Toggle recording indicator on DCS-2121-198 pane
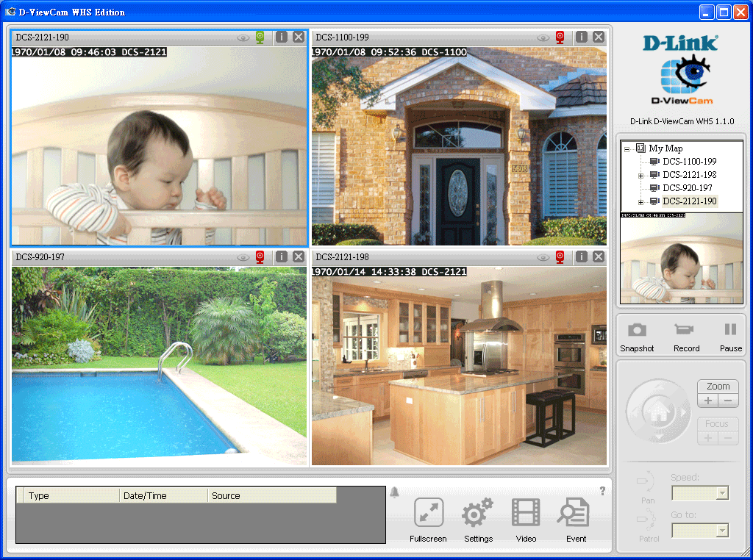The height and width of the screenshot is (560, 753). pyautogui.click(x=560, y=256)
